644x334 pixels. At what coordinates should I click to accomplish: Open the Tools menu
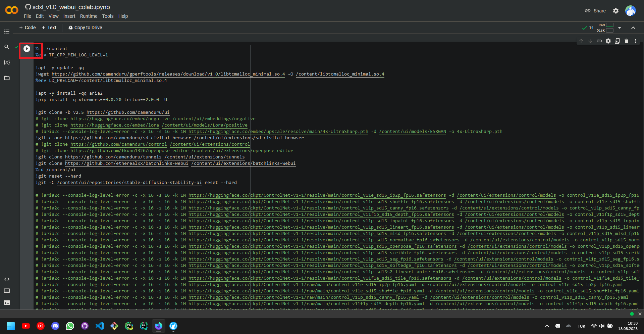[x=108, y=16]
